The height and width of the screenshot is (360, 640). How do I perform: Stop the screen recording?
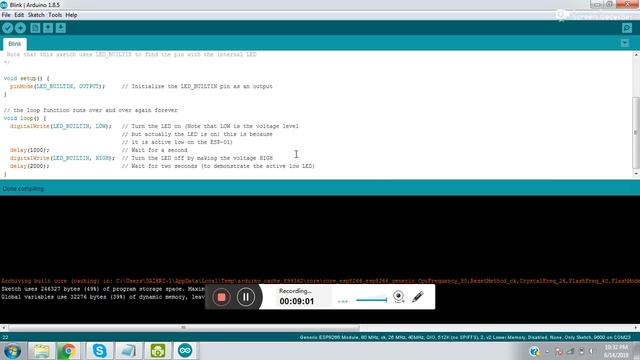(221, 297)
